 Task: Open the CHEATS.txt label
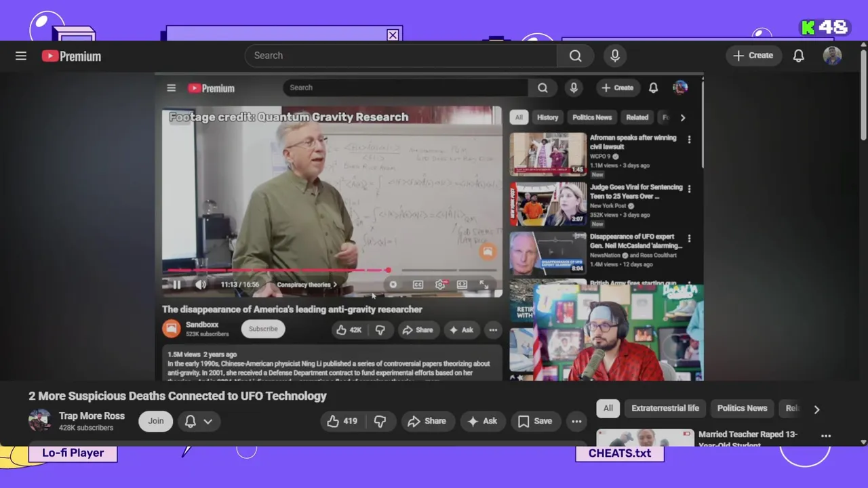coord(620,453)
